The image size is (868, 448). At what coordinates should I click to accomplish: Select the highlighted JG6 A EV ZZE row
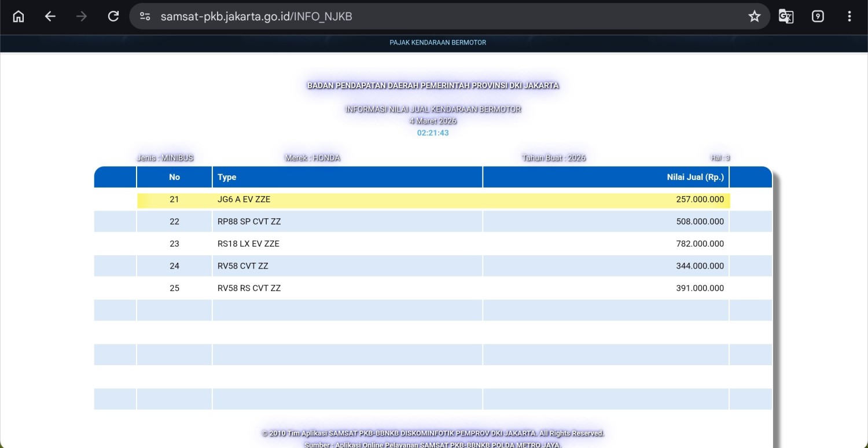[244, 200]
